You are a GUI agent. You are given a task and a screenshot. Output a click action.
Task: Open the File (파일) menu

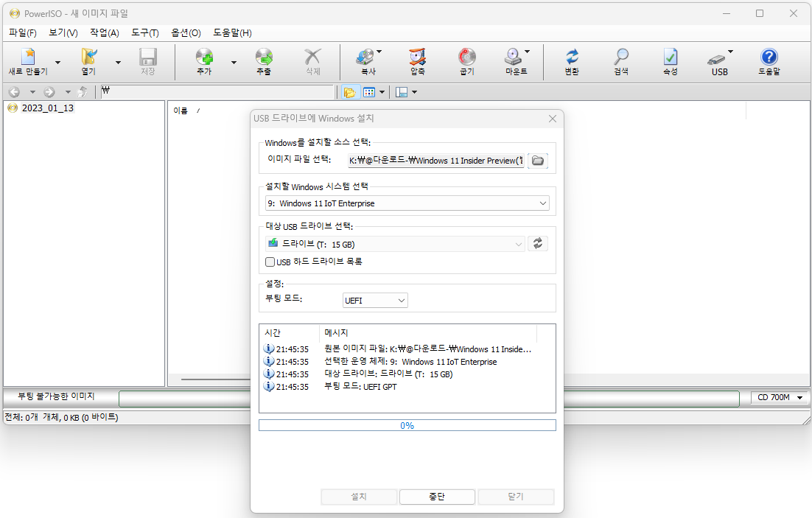pos(23,32)
